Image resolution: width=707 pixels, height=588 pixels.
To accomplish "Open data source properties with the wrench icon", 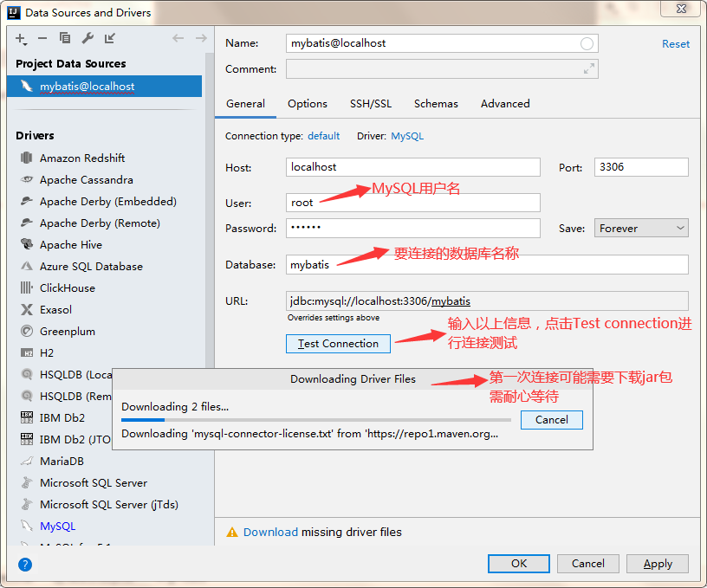I will 88,38.
